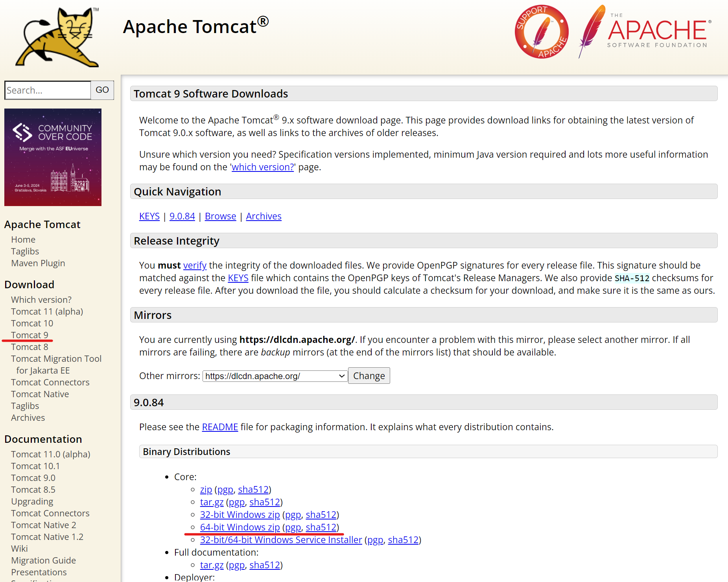This screenshot has width=728, height=582.
Task: Open pgp for 32-bit Windows zip
Action: (x=293, y=515)
